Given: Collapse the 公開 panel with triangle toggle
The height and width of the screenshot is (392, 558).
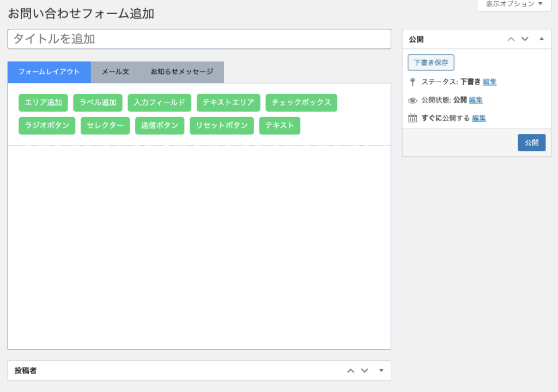Looking at the screenshot, I should tap(541, 39).
